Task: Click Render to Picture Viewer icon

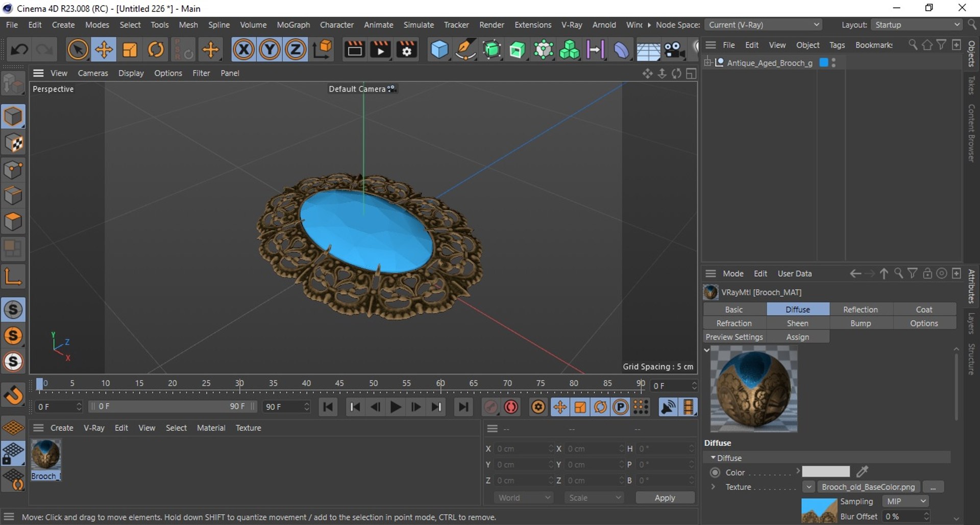Action: 381,50
